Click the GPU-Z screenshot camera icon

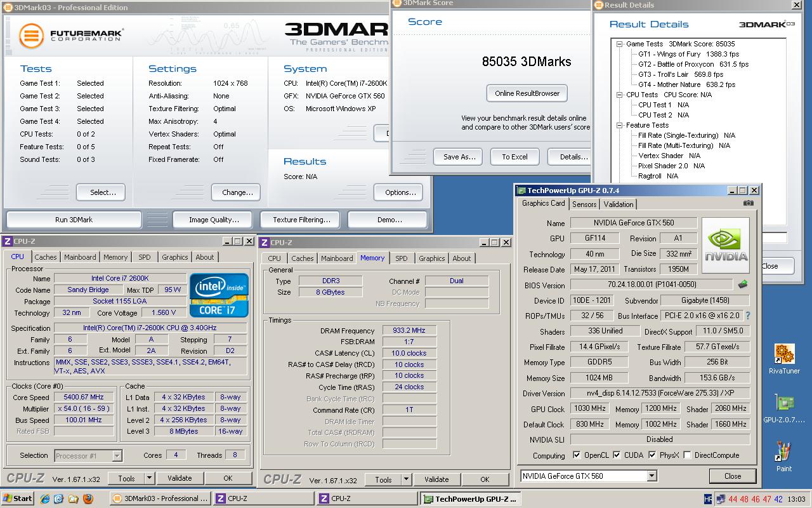[x=749, y=203]
